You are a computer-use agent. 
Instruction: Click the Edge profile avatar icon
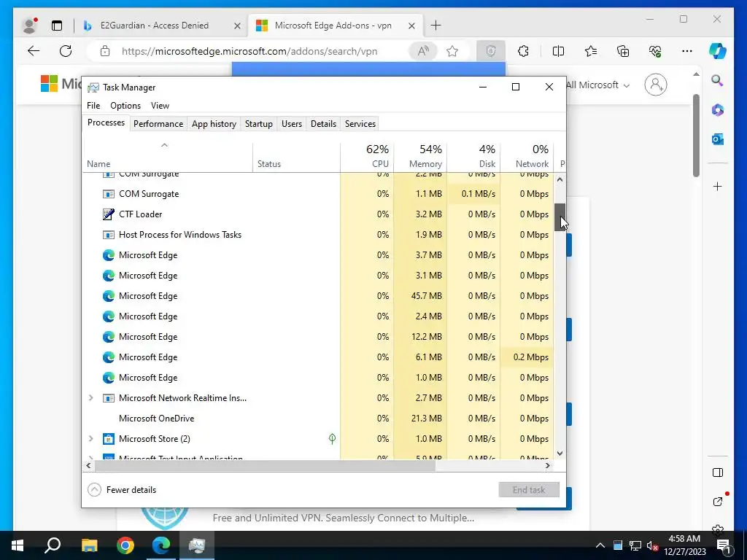click(x=29, y=26)
